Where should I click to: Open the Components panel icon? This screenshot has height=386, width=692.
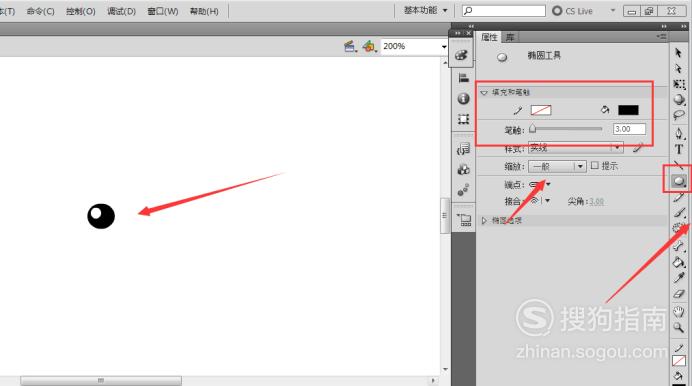tap(463, 169)
